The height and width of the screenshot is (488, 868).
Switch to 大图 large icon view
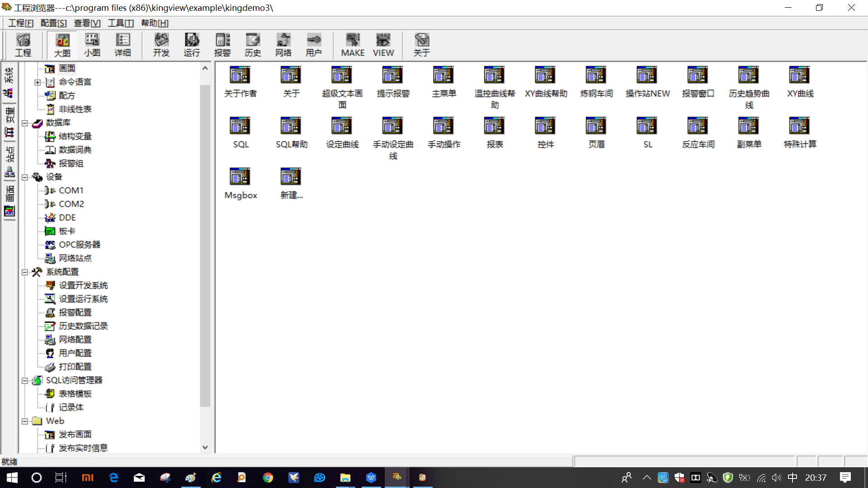[x=62, y=45]
